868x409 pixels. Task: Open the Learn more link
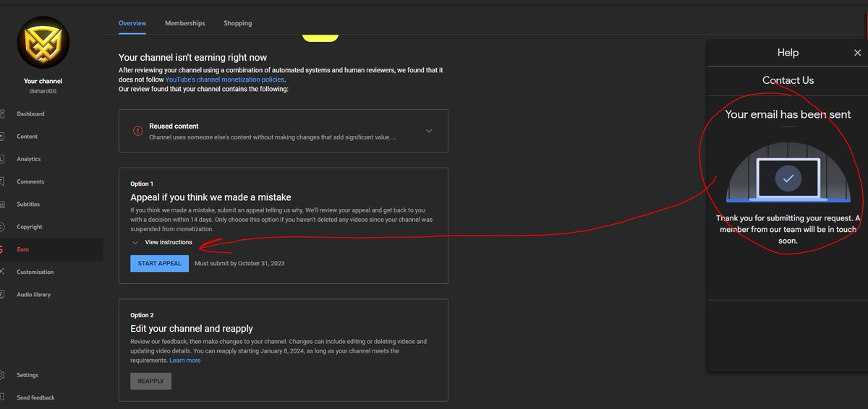click(185, 361)
